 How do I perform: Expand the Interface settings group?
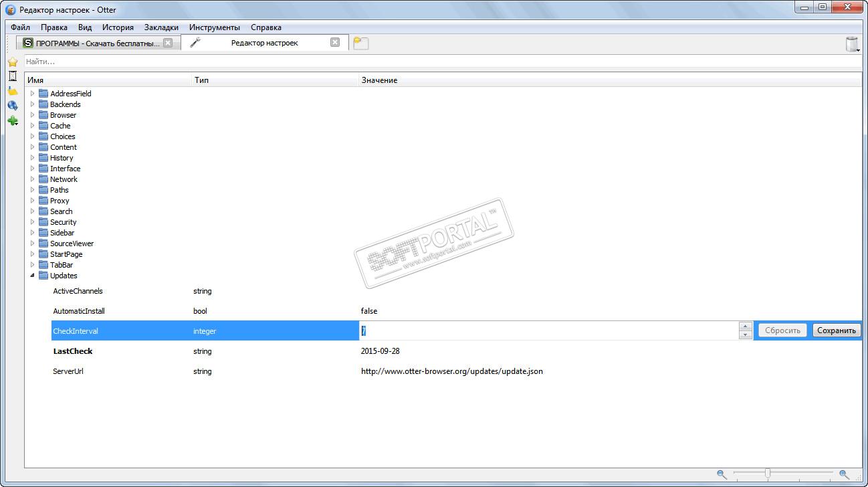tap(32, 169)
